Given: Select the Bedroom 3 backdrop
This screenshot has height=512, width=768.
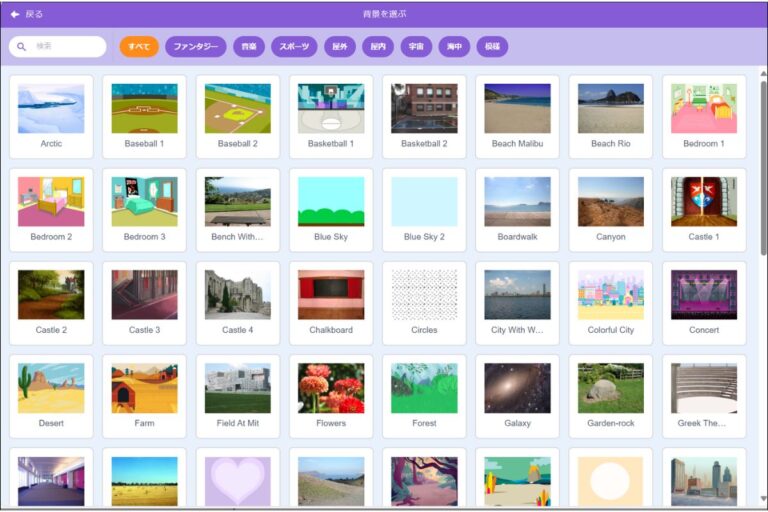Looking at the screenshot, I should pyautogui.click(x=144, y=209).
